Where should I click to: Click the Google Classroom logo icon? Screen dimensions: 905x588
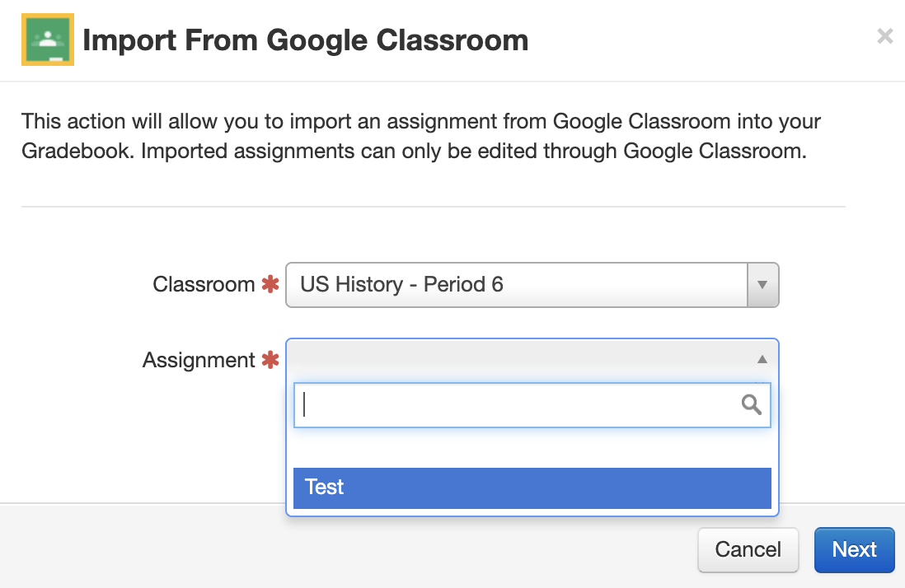click(x=48, y=40)
